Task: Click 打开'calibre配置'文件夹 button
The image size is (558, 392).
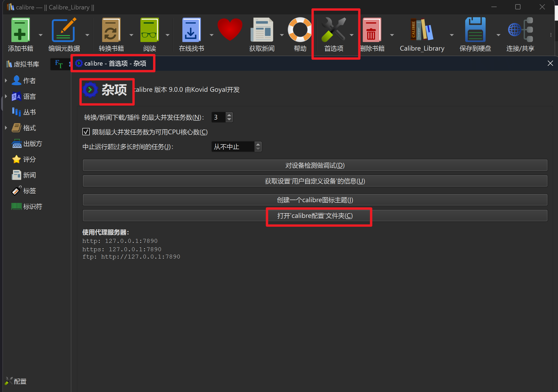Action: [x=315, y=216]
